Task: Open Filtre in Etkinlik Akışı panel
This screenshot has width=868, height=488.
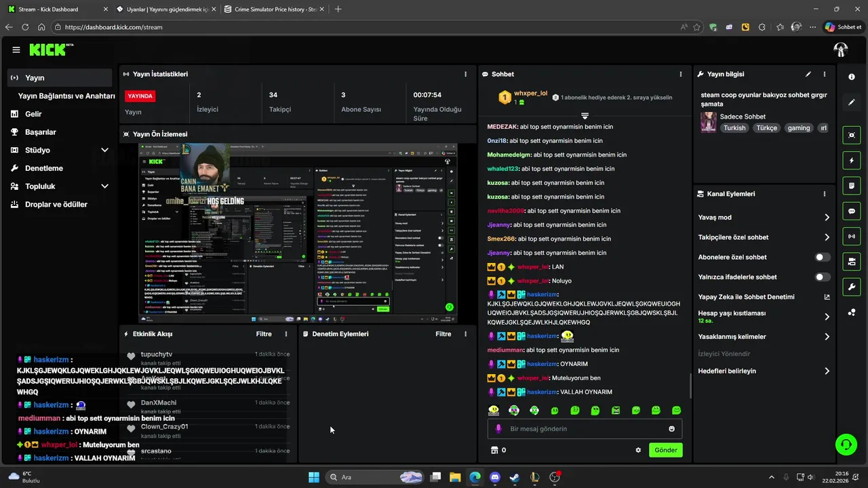Action: click(264, 334)
